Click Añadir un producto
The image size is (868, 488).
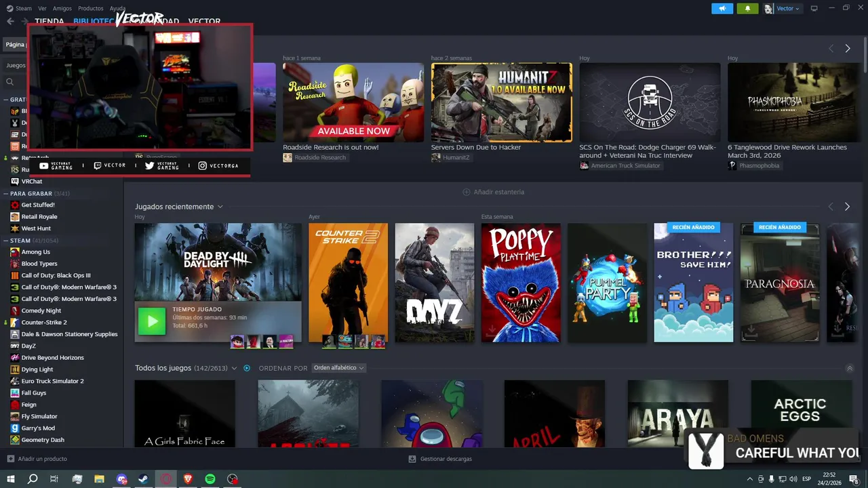[x=37, y=459]
